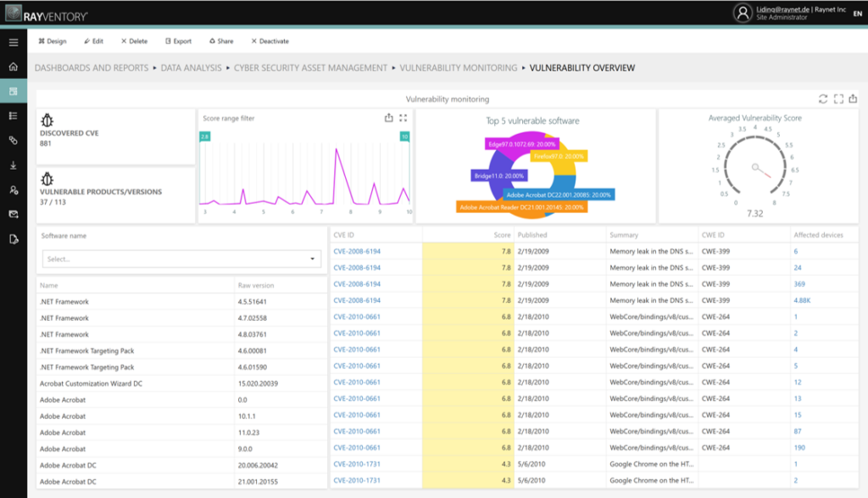Click the Discovered CVE 881 card
The height and width of the screenshot is (498, 868).
[x=115, y=137]
